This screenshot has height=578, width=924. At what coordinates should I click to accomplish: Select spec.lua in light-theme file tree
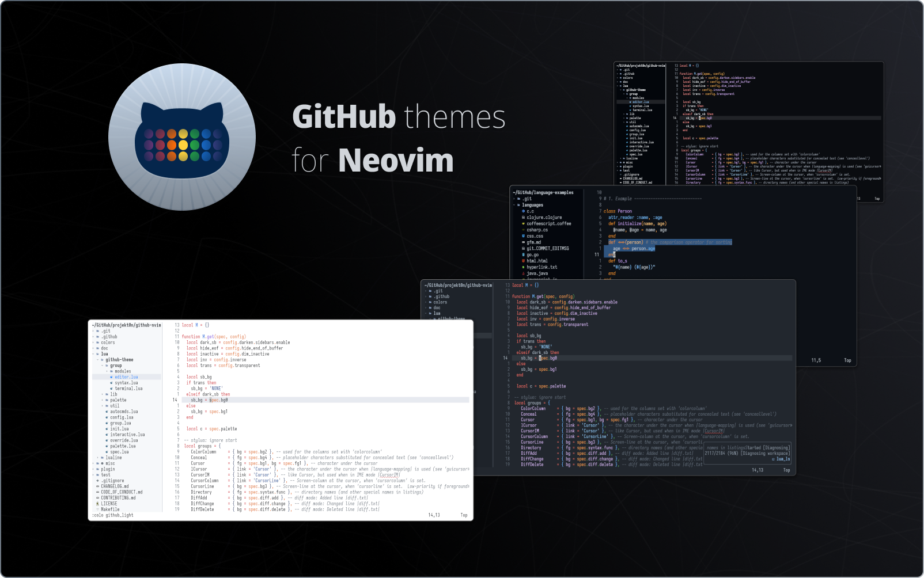(119, 452)
